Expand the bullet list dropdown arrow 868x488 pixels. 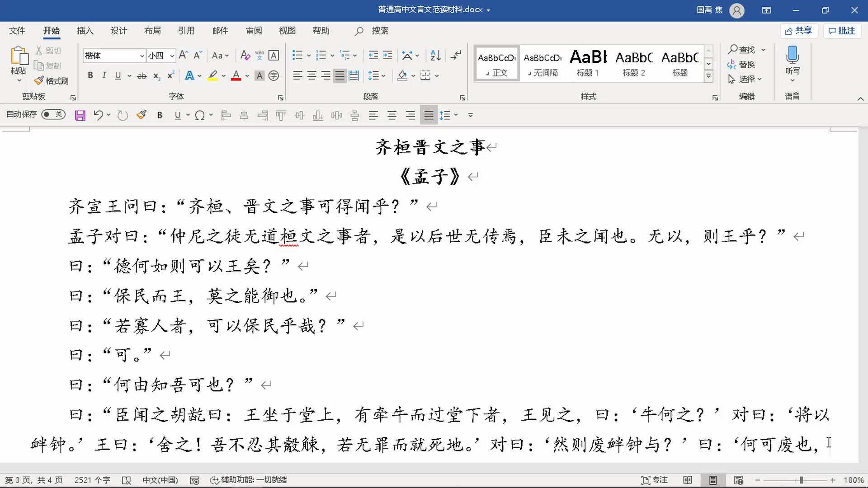(x=309, y=56)
